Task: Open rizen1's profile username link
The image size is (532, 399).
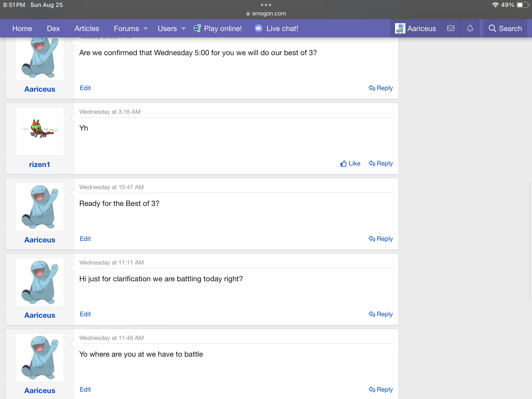Action: coord(40,165)
